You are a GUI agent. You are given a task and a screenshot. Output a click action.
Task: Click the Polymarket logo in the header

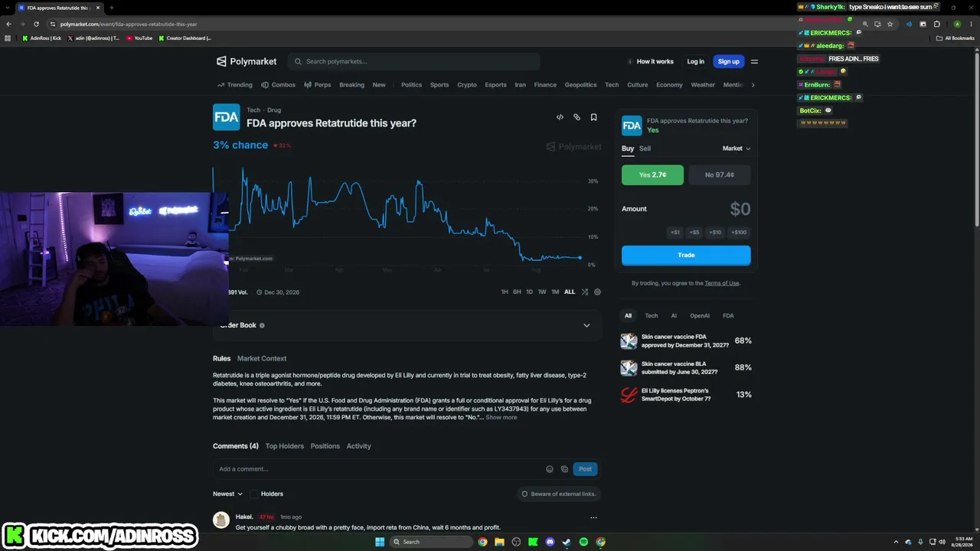coord(247,61)
